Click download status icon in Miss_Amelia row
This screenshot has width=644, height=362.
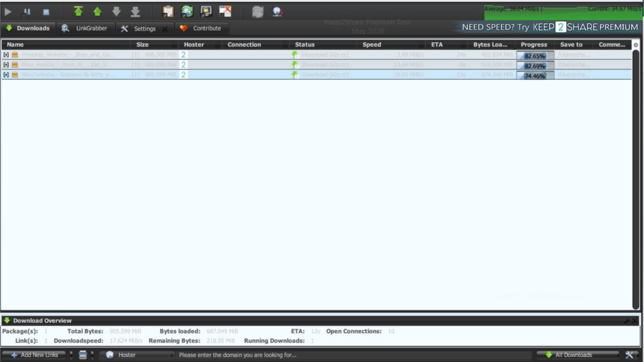tap(295, 65)
